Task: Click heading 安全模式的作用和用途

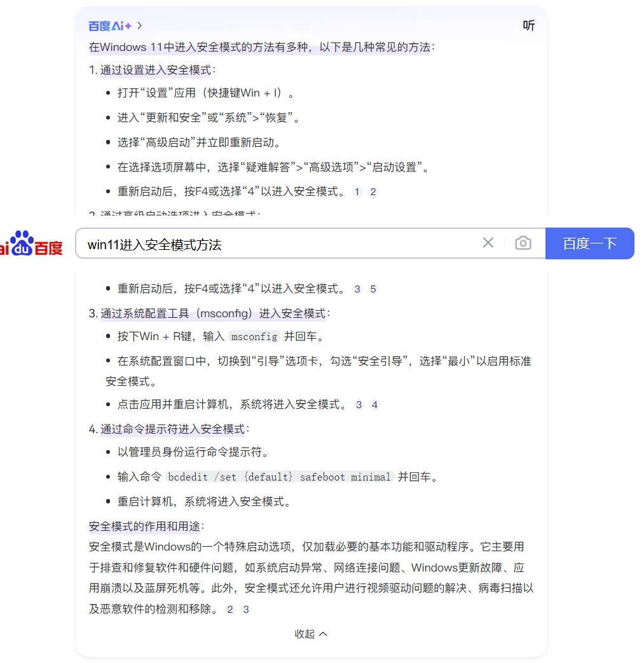Action: coord(144,526)
